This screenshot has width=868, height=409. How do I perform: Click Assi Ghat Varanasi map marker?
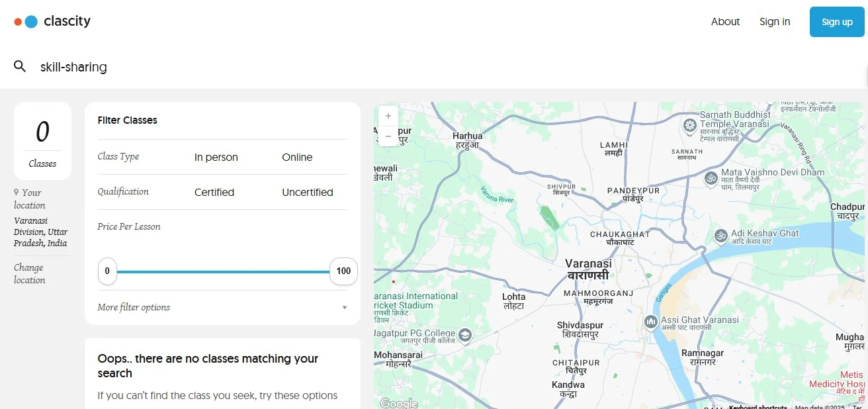pyautogui.click(x=651, y=322)
